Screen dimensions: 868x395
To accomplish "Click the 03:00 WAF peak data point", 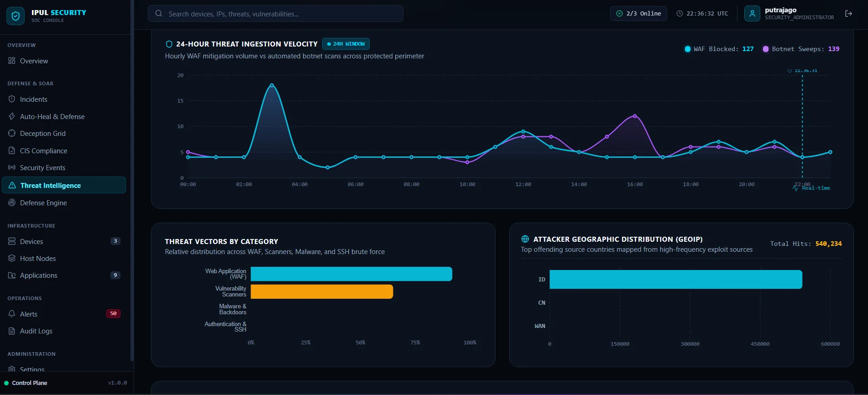I will coord(272,85).
